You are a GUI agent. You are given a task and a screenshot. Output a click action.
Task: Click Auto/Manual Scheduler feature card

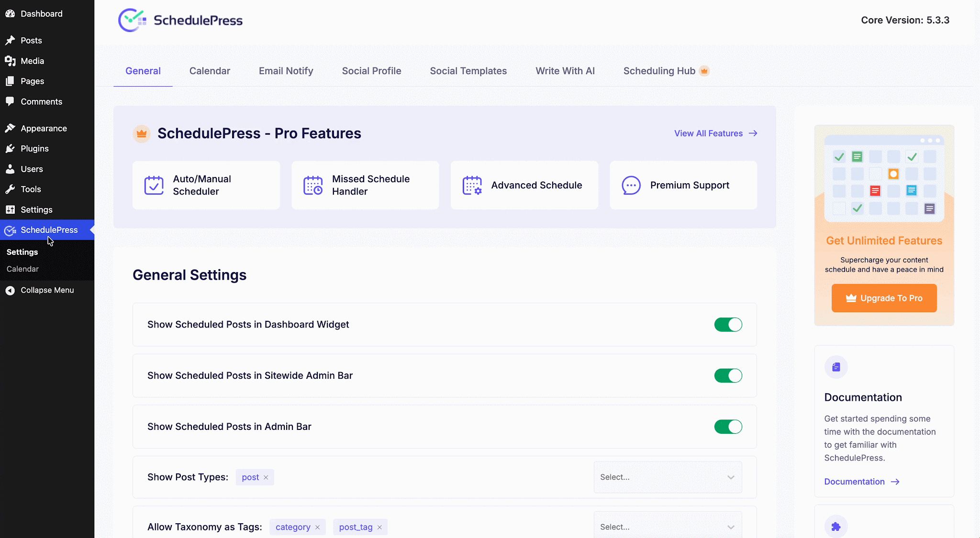point(206,185)
